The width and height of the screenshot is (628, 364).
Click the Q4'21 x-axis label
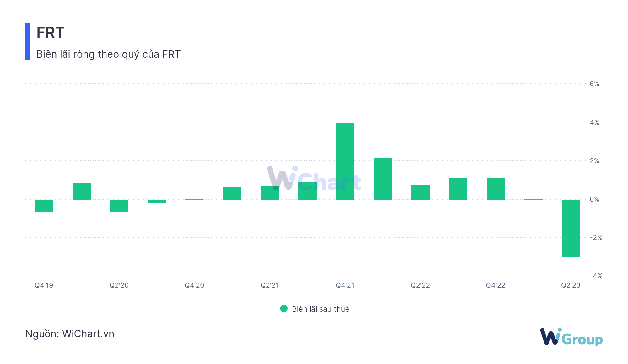point(345,285)
